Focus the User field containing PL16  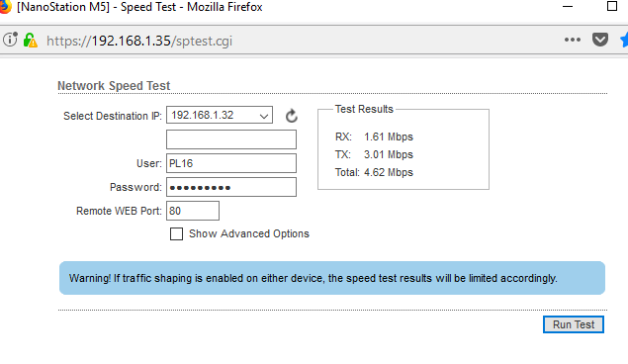[x=231, y=163]
